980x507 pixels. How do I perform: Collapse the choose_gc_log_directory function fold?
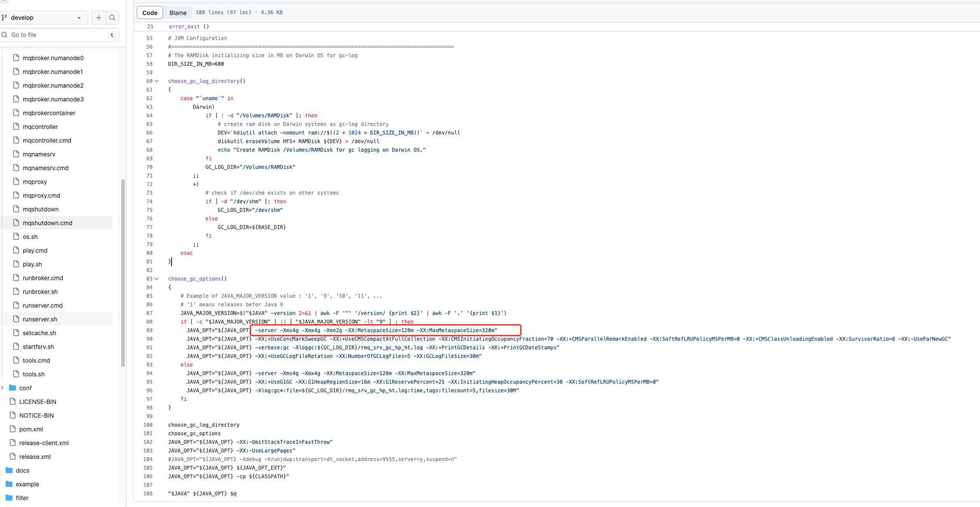pos(157,81)
